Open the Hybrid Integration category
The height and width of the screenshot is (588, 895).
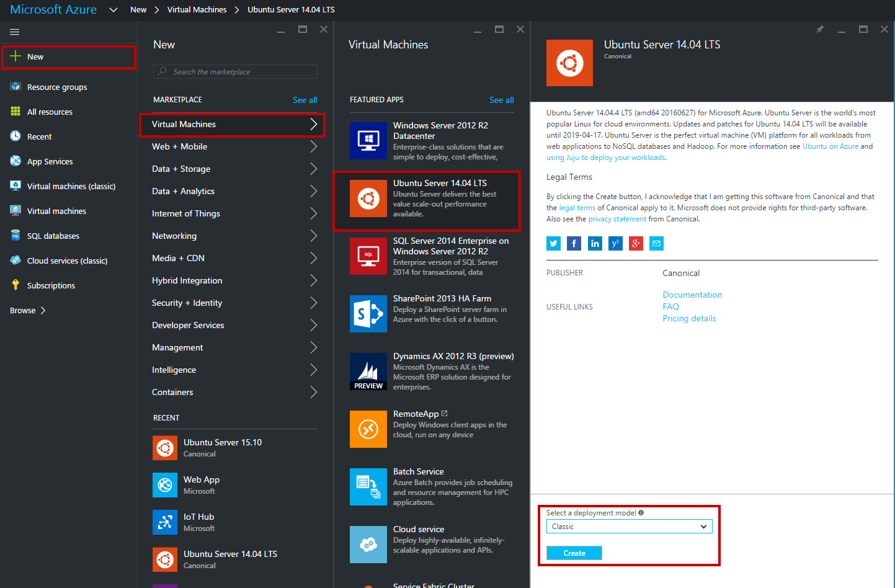[234, 280]
